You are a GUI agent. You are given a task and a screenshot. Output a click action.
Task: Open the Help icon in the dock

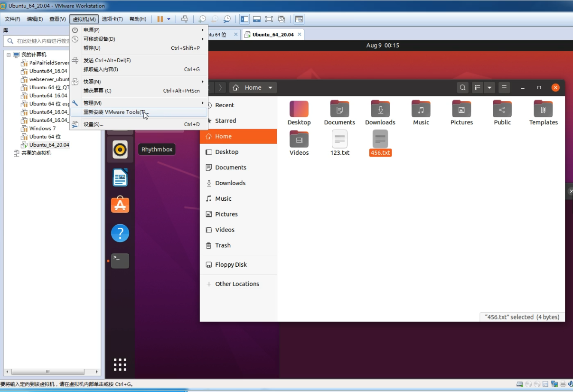120,233
